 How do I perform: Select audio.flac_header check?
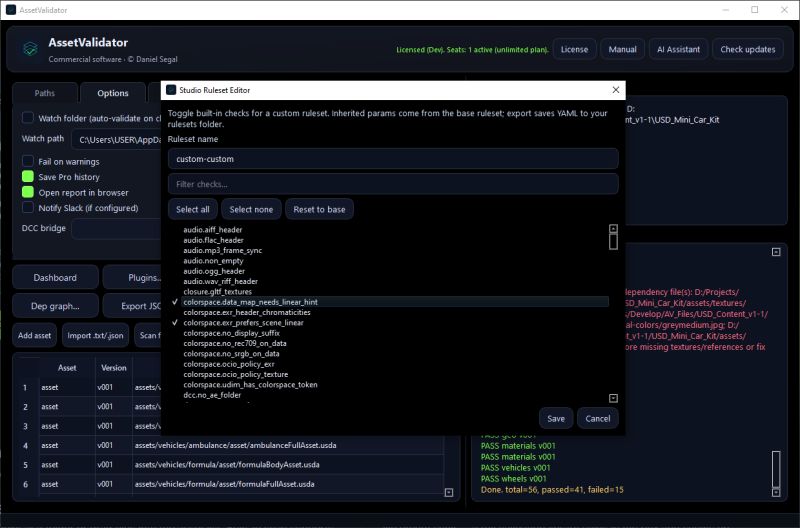point(213,240)
